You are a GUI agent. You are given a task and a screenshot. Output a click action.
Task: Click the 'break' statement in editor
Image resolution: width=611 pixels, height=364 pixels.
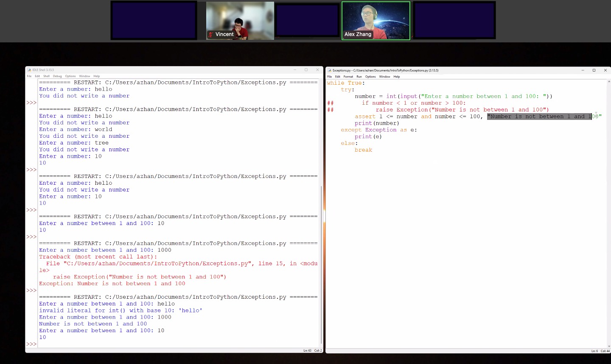coord(364,150)
